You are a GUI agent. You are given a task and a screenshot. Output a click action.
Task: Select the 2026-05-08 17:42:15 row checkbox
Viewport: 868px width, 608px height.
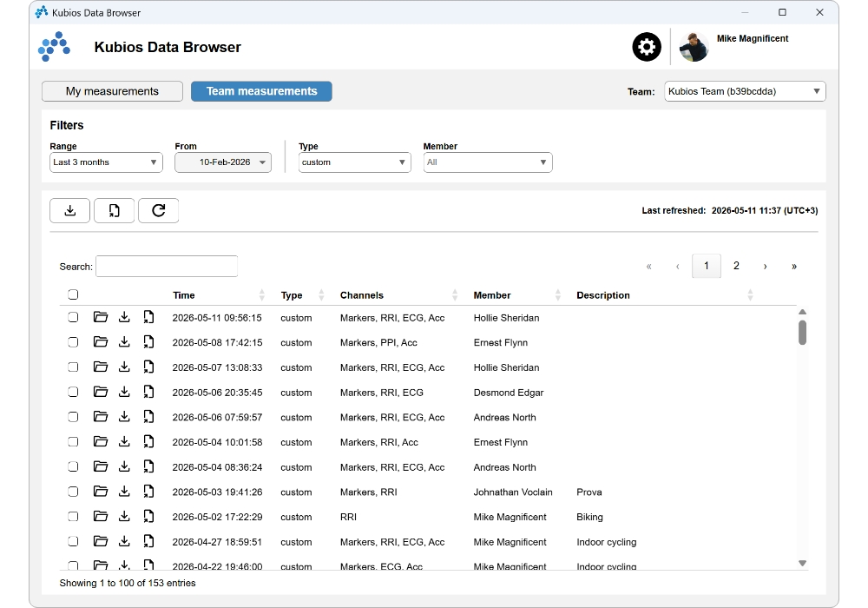pyautogui.click(x=73, y=342)
